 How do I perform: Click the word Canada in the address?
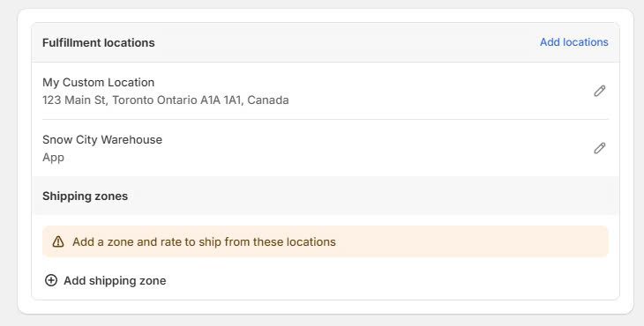coord(268,100)
